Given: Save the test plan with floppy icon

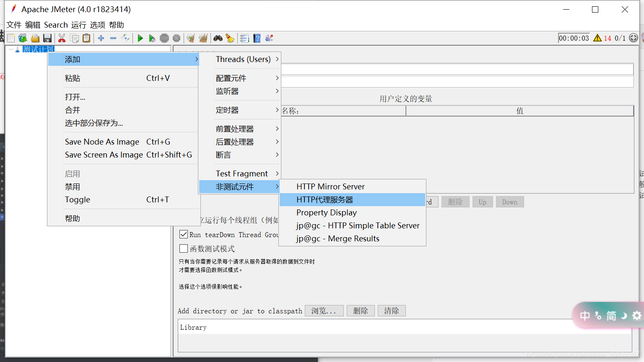Looking at the screenshot, I should 47,38.
